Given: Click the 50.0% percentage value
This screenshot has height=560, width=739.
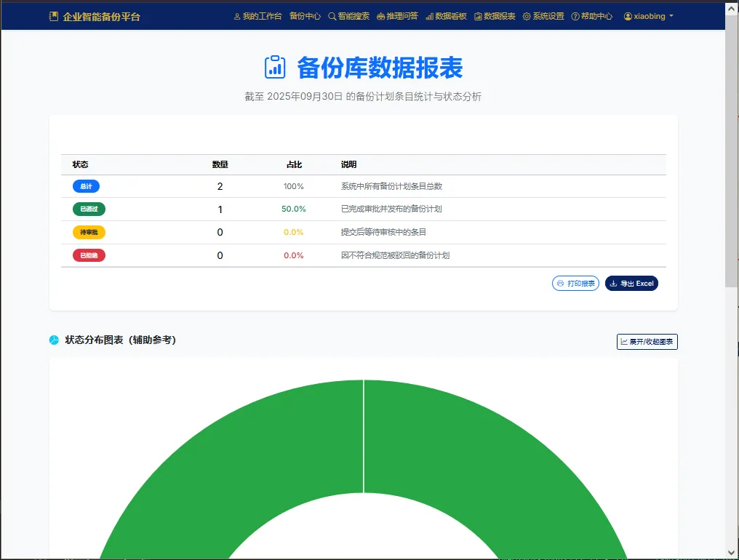Looking at the screenshot, I should coord(294,209).
